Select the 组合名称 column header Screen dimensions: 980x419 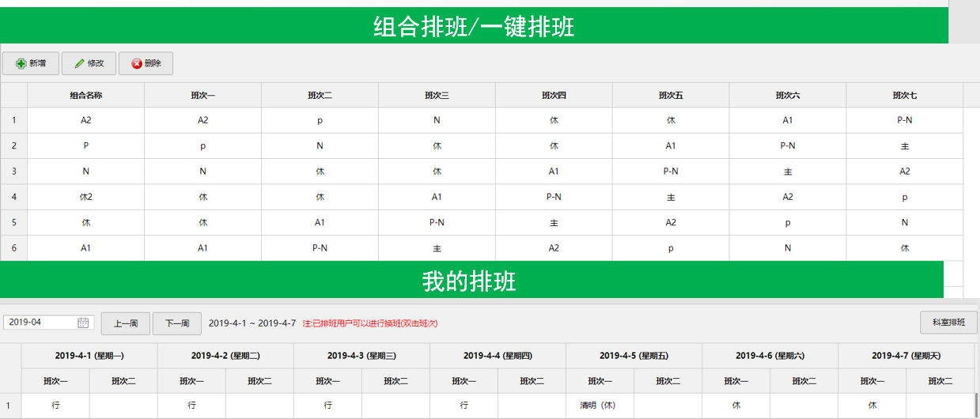pos(85,95)
